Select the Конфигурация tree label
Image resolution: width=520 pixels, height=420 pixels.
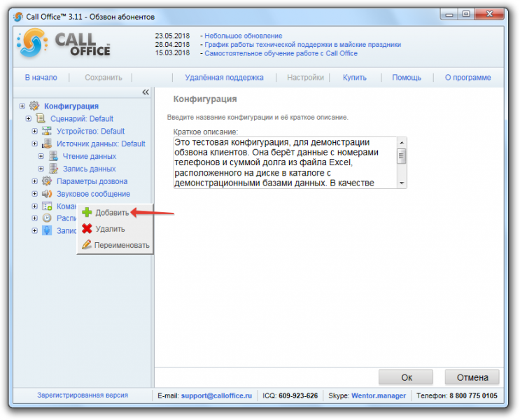point(71,106)
